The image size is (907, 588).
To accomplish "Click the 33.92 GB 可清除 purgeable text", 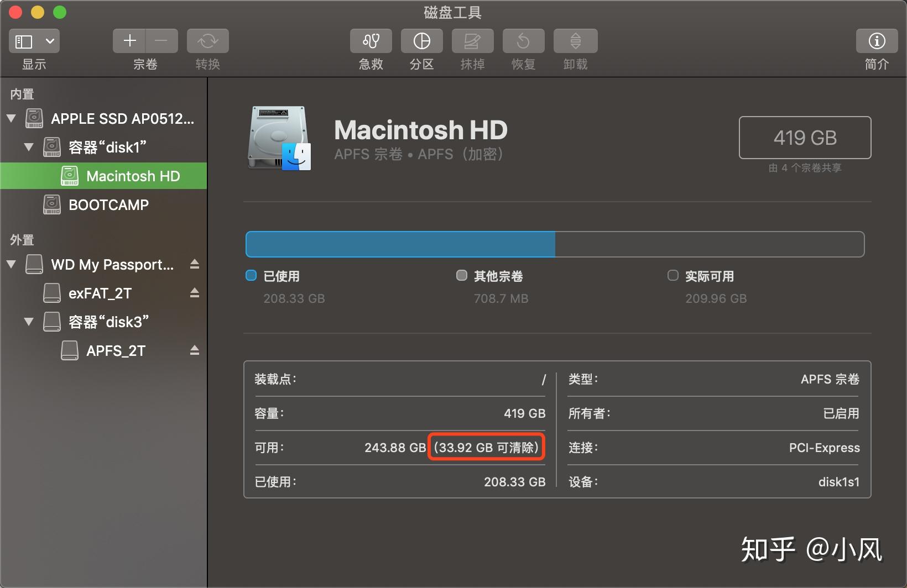I will click(x=486, y=447).
